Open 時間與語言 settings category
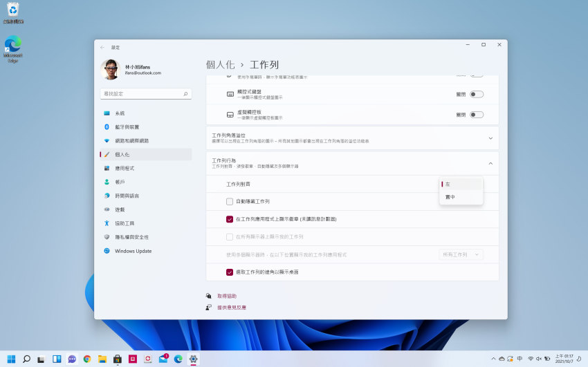 coord(146,196)
